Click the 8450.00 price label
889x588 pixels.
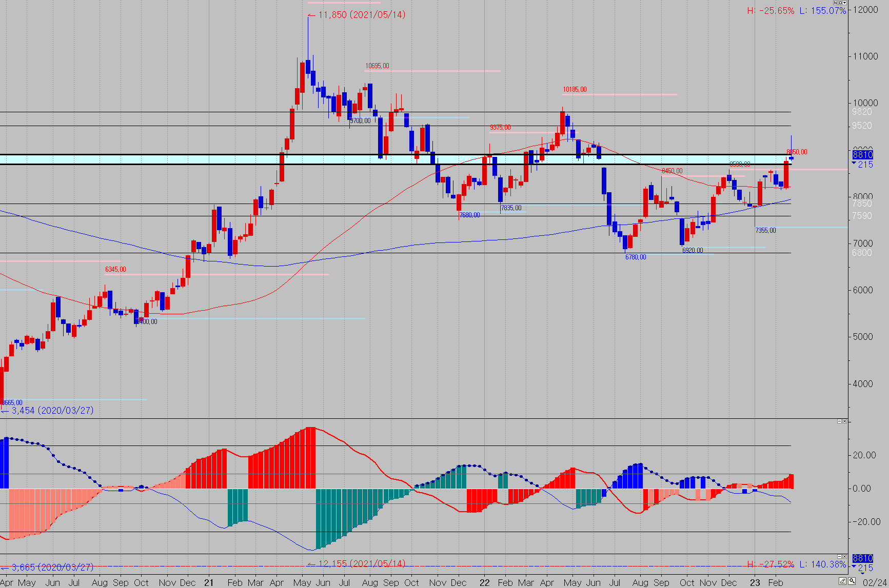(672, 171)
